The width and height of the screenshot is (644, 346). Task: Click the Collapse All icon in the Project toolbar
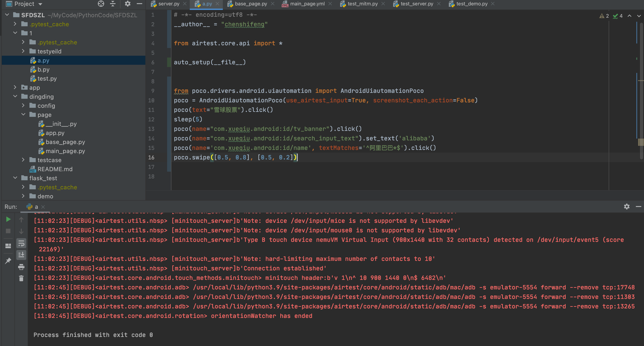(113, 4)
